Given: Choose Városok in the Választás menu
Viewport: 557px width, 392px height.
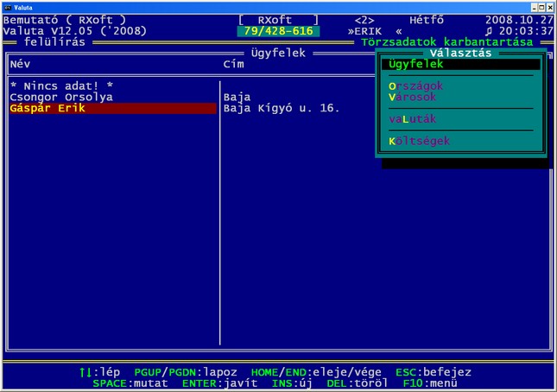Looking at the screenshot, I should tap(412, 98).
